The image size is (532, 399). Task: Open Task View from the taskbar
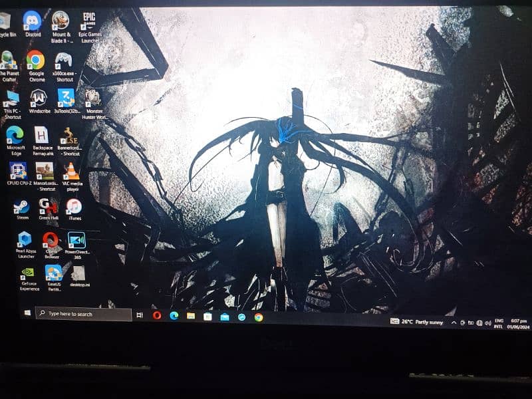click(140, 315)
